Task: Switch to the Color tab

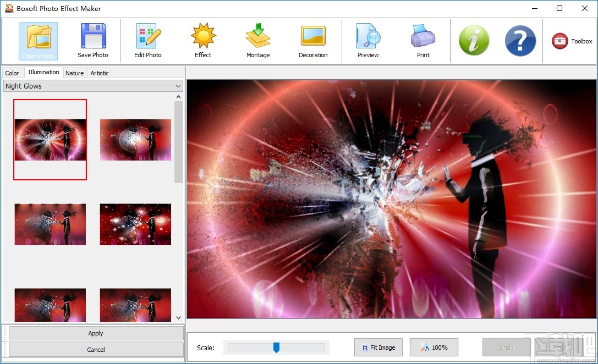Action: coord(12,73)
